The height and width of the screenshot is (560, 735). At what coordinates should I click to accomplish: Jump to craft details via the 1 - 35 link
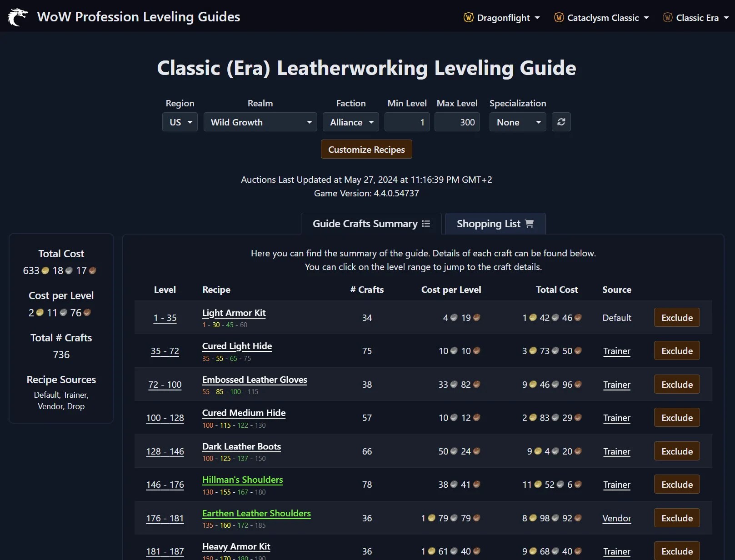[x=165, y=318]
